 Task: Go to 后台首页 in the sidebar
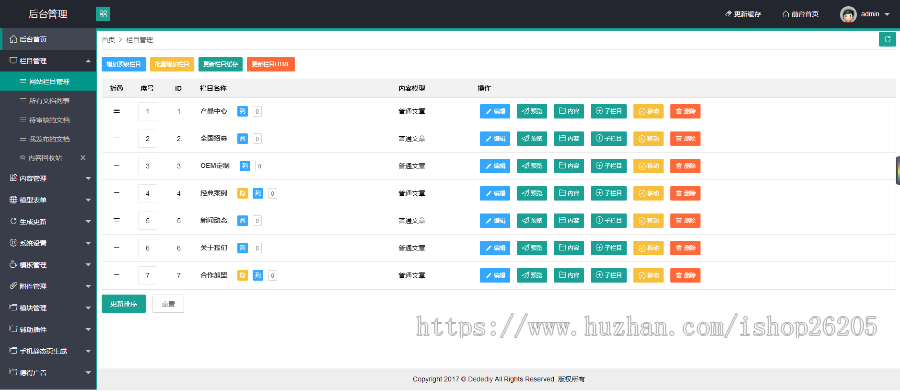tap(48, 39)
